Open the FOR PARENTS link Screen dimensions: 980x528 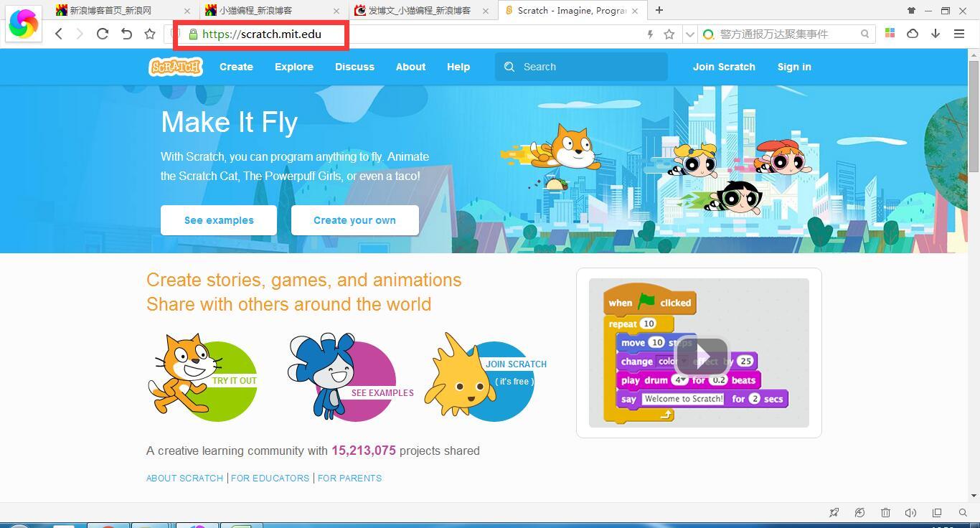click(349, 478)
